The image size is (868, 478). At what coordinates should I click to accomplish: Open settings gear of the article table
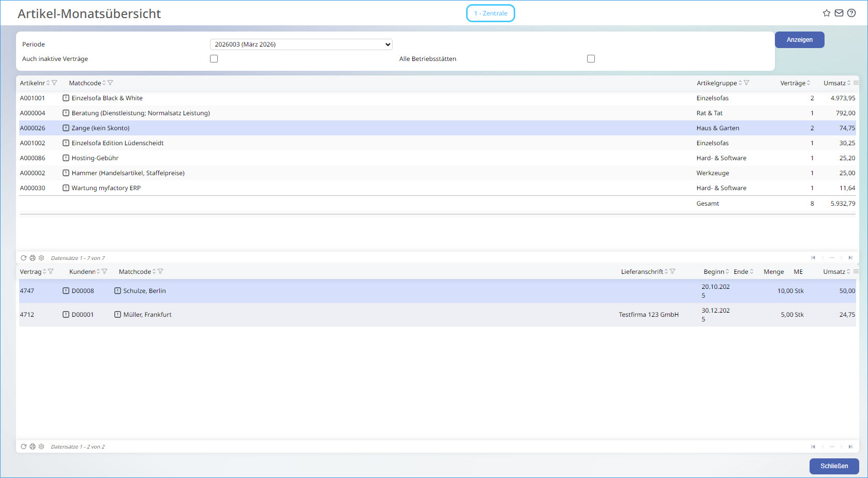coord(41,258)
